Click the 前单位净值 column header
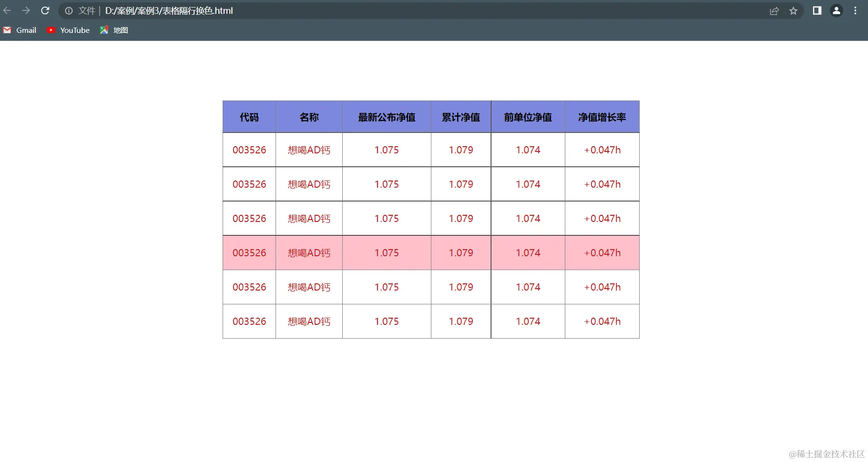The width and height of the screenshot is (868, 462). click(528, 117)
